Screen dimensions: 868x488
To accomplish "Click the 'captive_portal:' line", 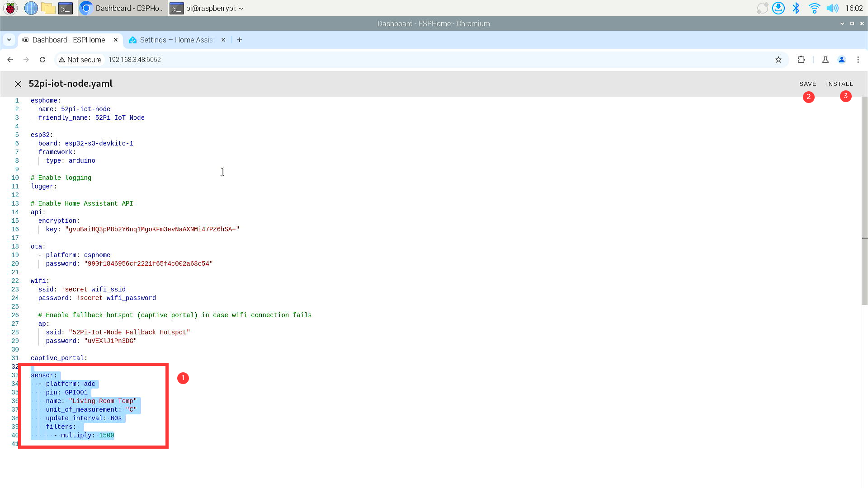I will point(59,358).
